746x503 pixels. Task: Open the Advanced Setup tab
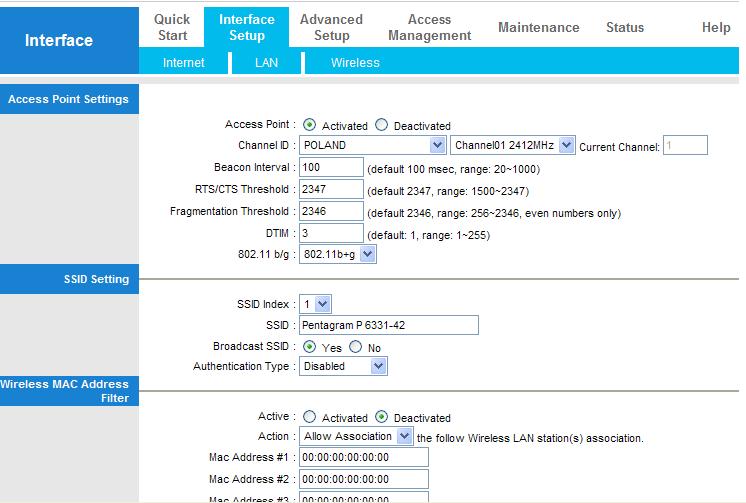pyautogui.click(x=331, y=27)
